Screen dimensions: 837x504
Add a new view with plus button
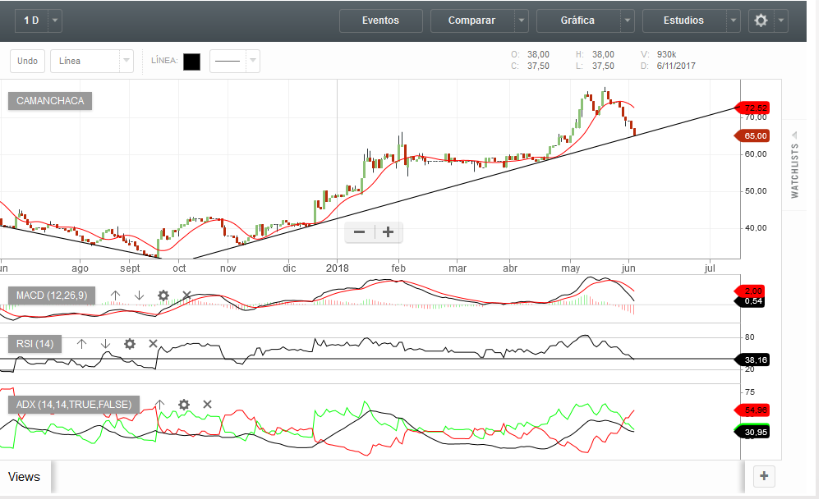[764, 475]
